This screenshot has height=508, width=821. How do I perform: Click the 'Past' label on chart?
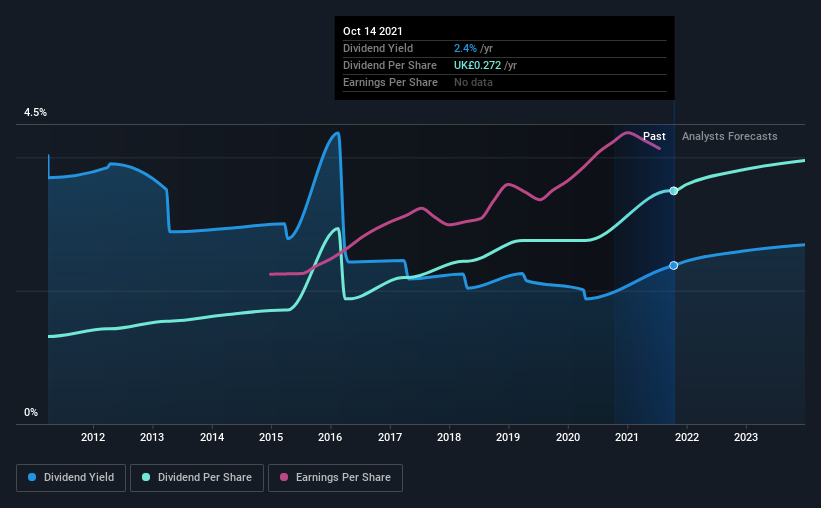click(654, 136)
